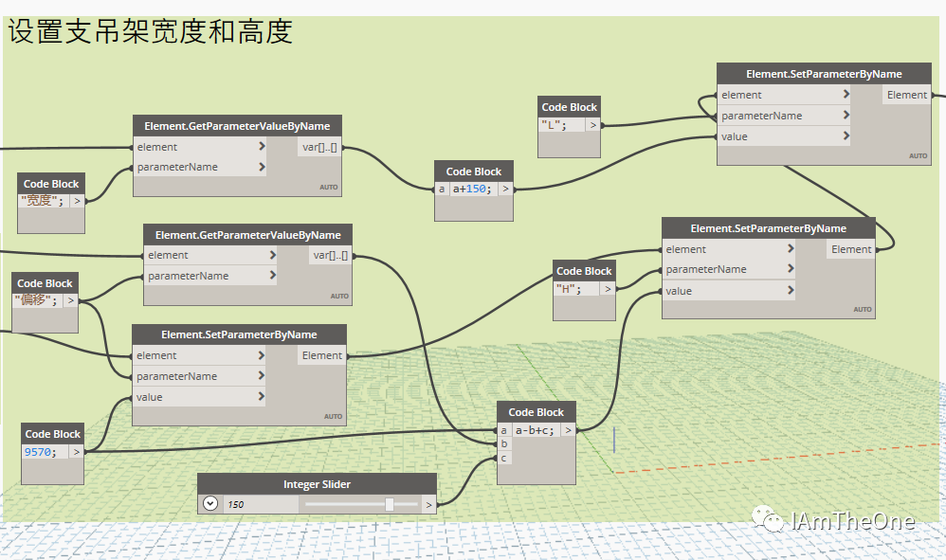Click parameterName port of GetParameterValueByName wired to "宽度"
This screenshot has height=560, width=946.
(200, 167)
